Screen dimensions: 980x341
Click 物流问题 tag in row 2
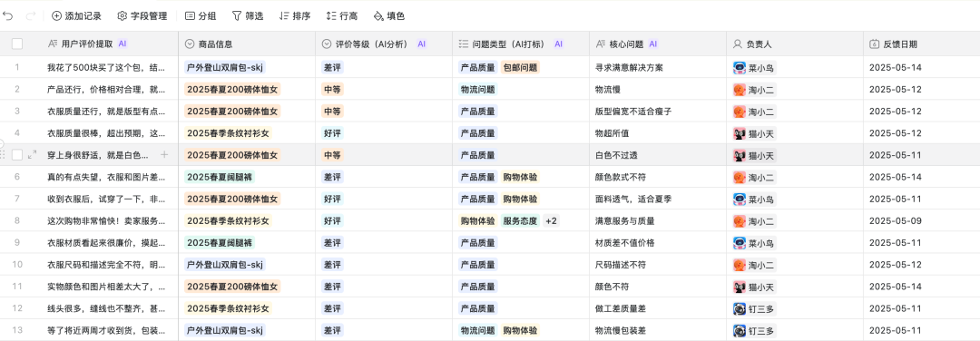click(x=477, y=89)
